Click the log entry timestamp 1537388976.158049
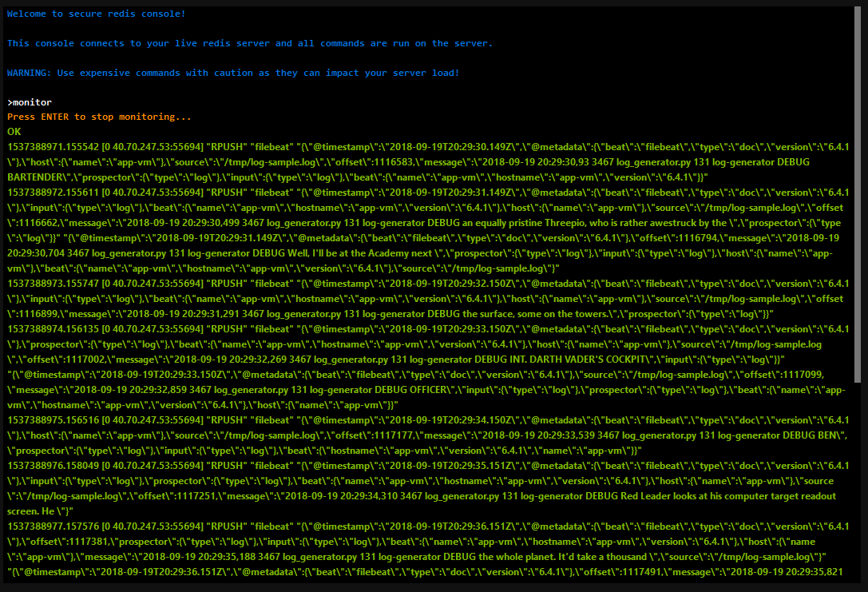The height and width of the screenshot is (592, 868). point(54,466)
